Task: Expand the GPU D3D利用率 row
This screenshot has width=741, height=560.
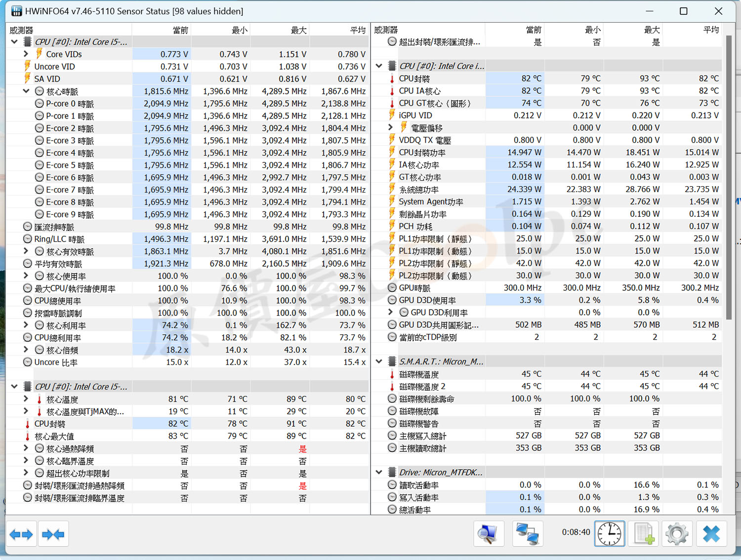Action: [391, 312]
